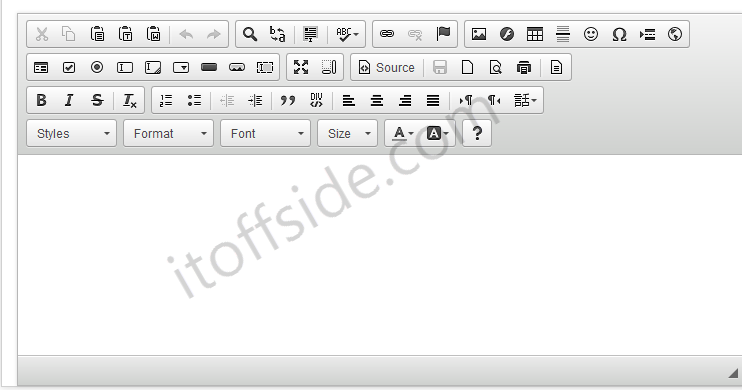Insert a textarea field

(153, 68)
